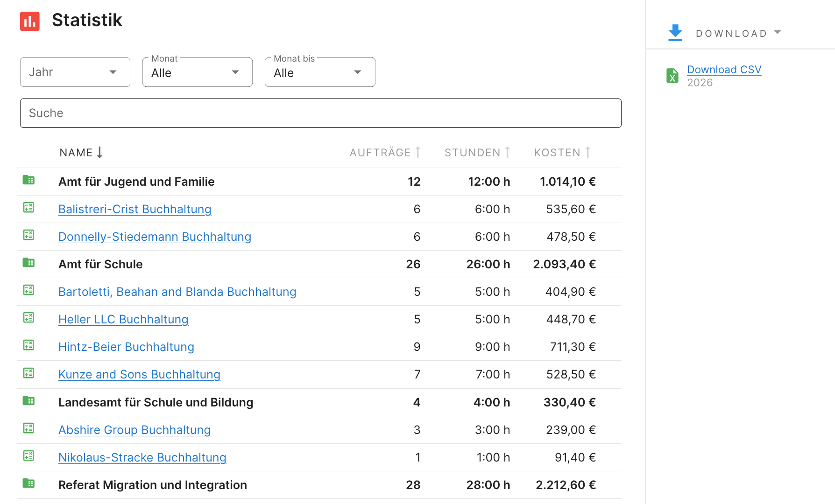Click the blue download arrow icon
Image resolution: width=835 pixels, height=504 pixels.
[675, 33]
